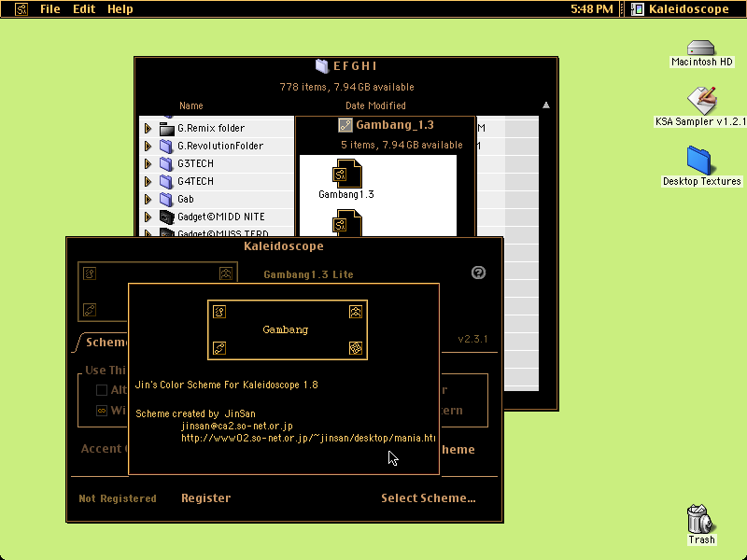
Task: Click the bottom-left corner icon in the Gambang box
Action: 219,348
